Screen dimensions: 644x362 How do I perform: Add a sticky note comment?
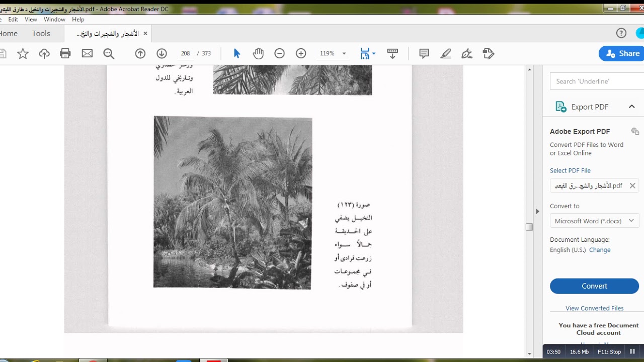424,53
